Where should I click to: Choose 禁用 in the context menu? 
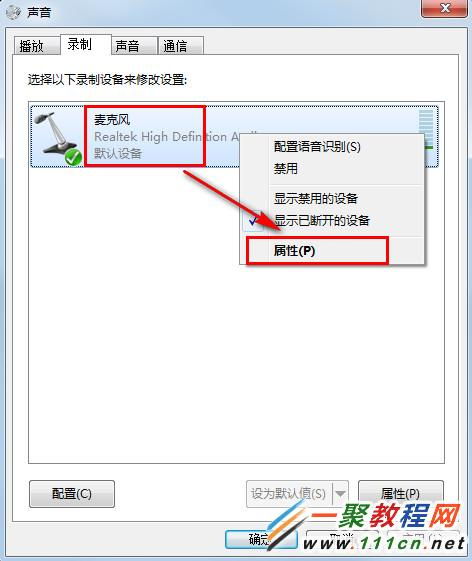[286, 168]
